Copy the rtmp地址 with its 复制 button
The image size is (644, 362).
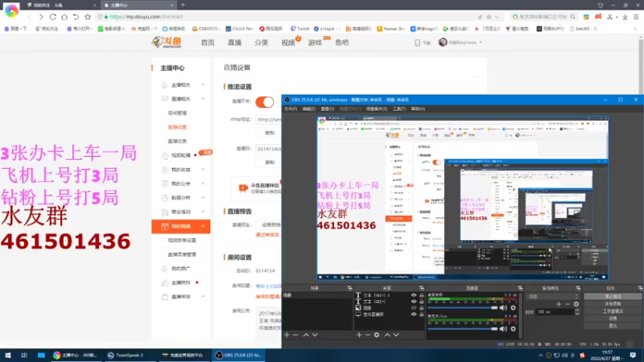click(x=270, y=133)
